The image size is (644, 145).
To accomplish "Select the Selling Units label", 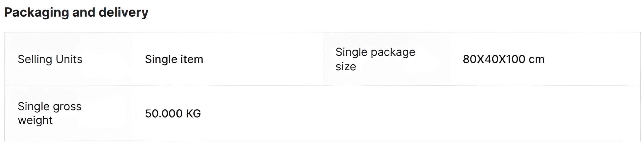I will click(x=50, y=59).
